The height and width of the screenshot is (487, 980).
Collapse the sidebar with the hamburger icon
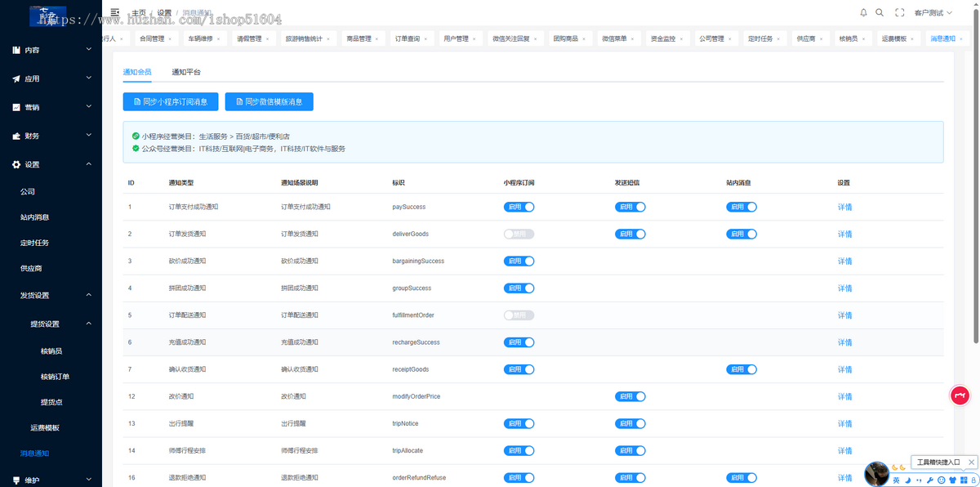(x=115, y=12)
